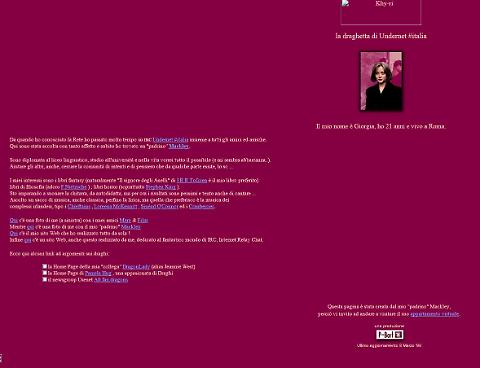Screen dimensions: 480x368
Task: Click the 'una produzione' caption above logo
Action: [x=389, y=326]
